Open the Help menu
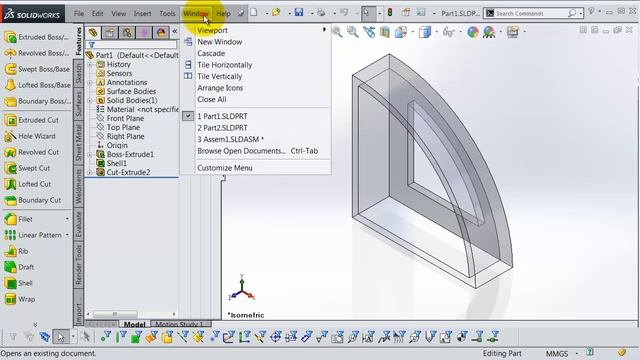The width and height of the screenshot is (640, 360). click(223, 13)
